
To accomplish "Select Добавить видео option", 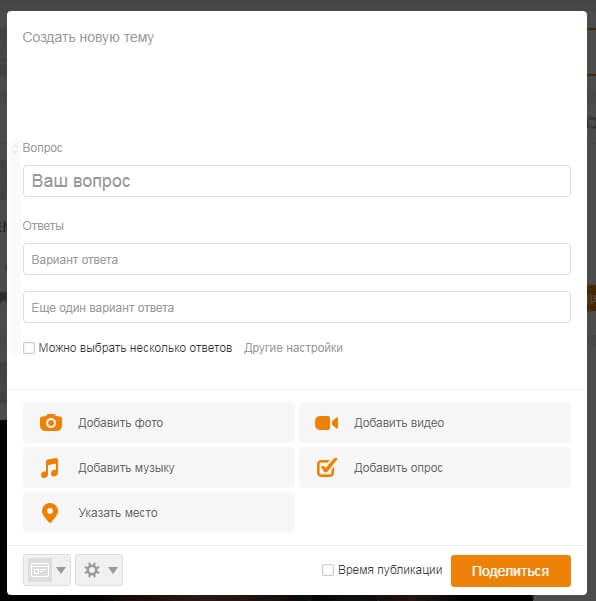I will [x=435, y=423].
